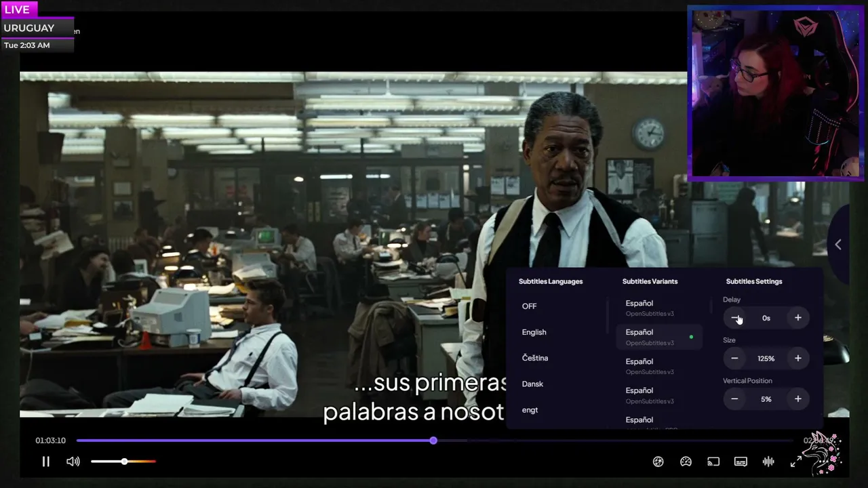Image resolution: width=868 pixels, height=488 pixels.
Task: Enter fullscreen mode
Action: tap(796, 462)
